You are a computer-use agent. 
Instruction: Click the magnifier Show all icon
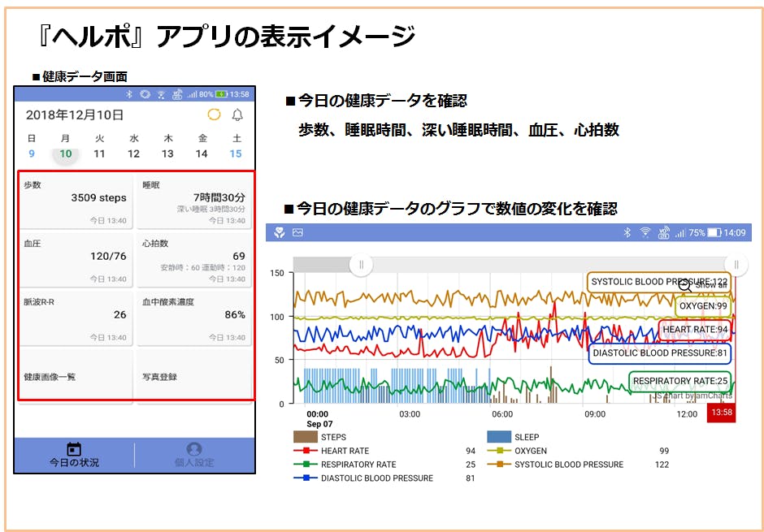pyautogui.click(x=685, y=284)
